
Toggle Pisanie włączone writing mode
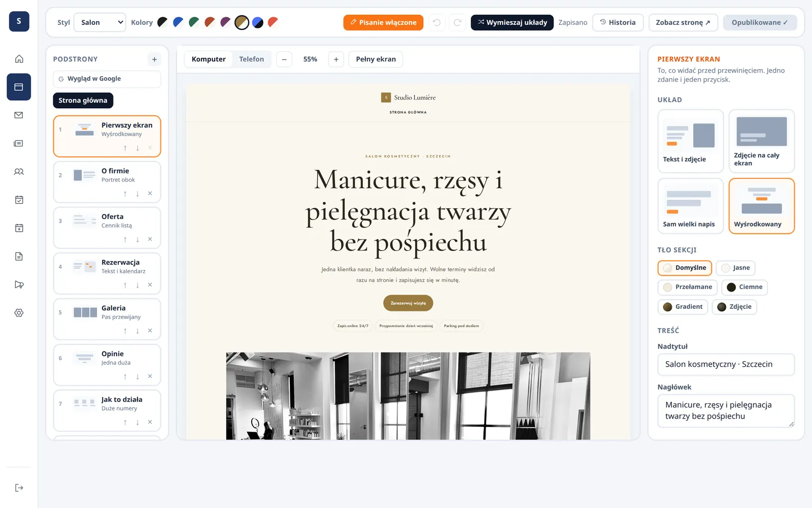tap(383, 22)
